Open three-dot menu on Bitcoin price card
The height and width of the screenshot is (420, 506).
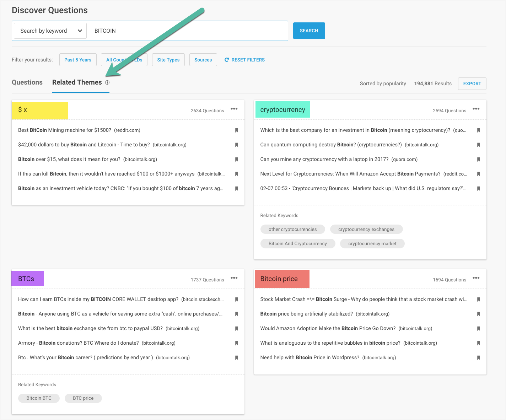(x=476, y=278)
